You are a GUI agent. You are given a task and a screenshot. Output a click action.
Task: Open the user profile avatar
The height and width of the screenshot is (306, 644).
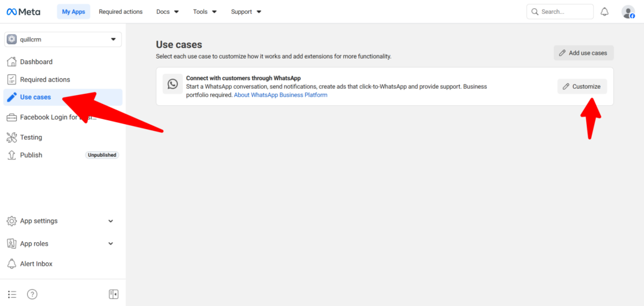click(628, 11)
